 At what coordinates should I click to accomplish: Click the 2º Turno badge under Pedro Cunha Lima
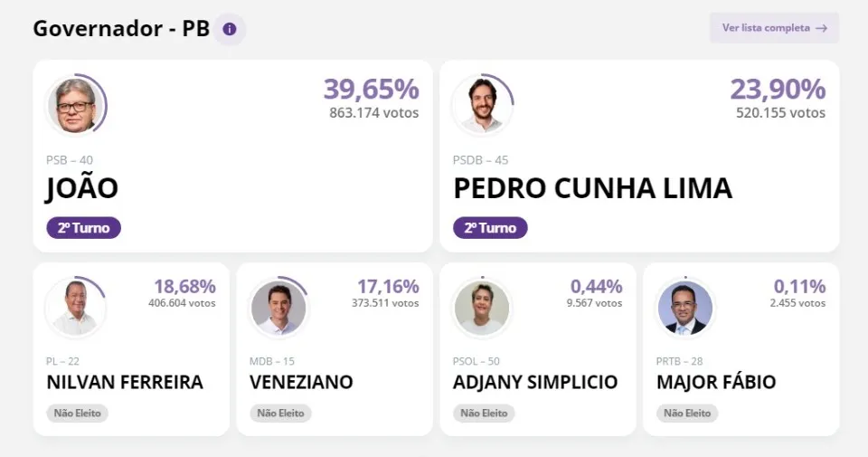click(490, 228)
